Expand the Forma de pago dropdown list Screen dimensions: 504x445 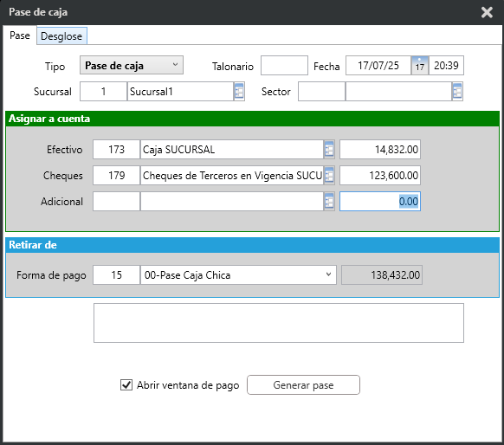[238, 275]
